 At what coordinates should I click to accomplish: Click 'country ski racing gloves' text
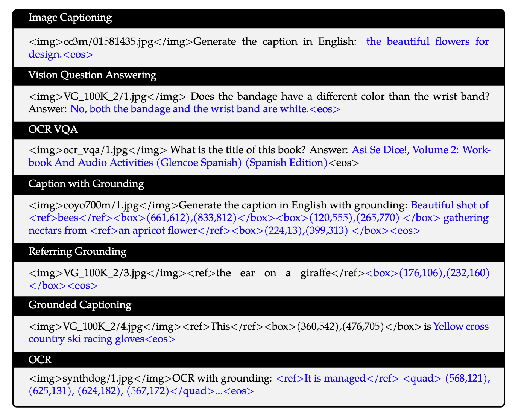coord(87,339)
